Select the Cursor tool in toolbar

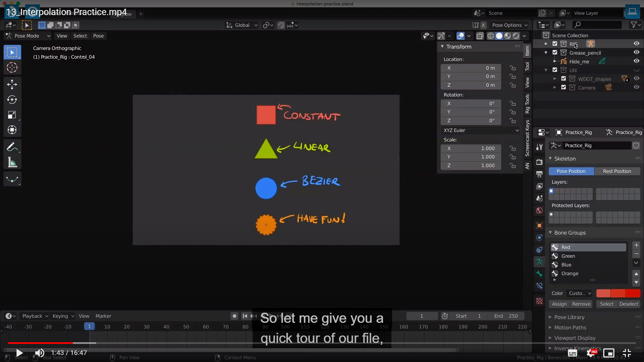[12, 68]
